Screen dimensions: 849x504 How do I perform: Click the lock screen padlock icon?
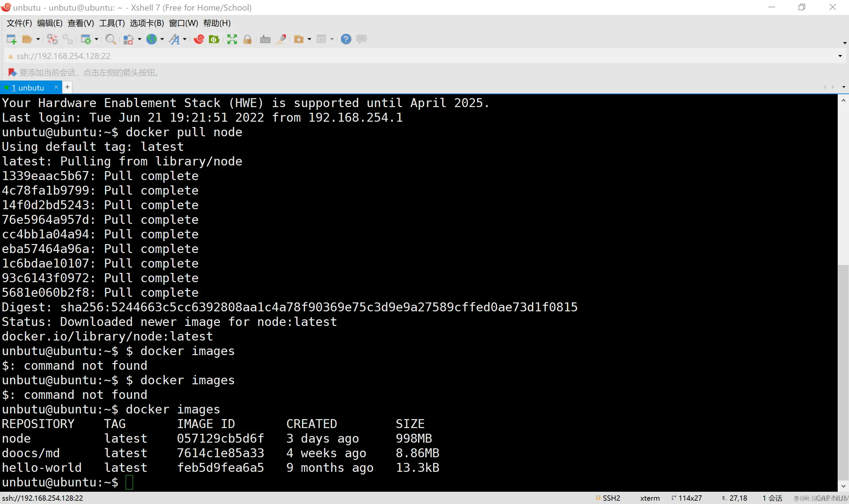247,39
